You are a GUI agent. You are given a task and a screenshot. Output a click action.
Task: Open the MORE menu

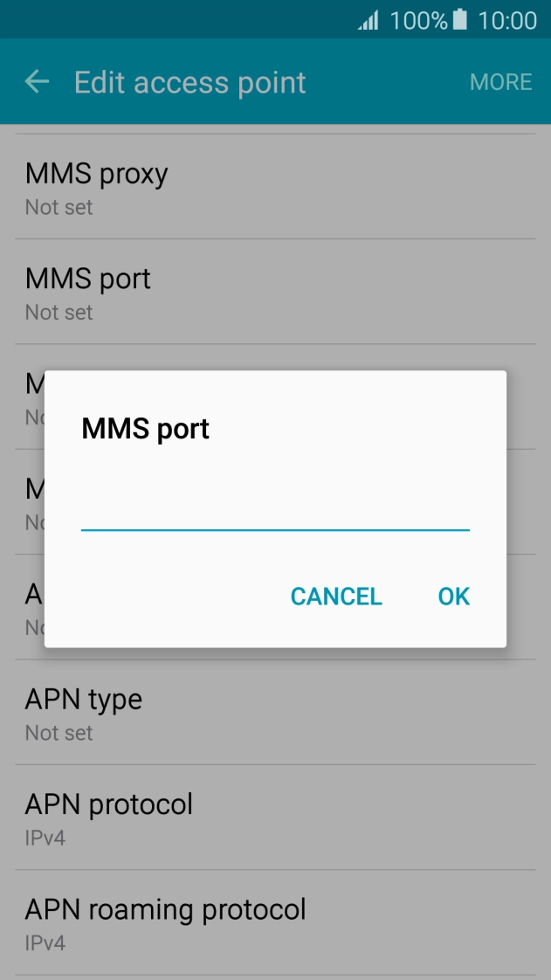[x=501, y=82]
